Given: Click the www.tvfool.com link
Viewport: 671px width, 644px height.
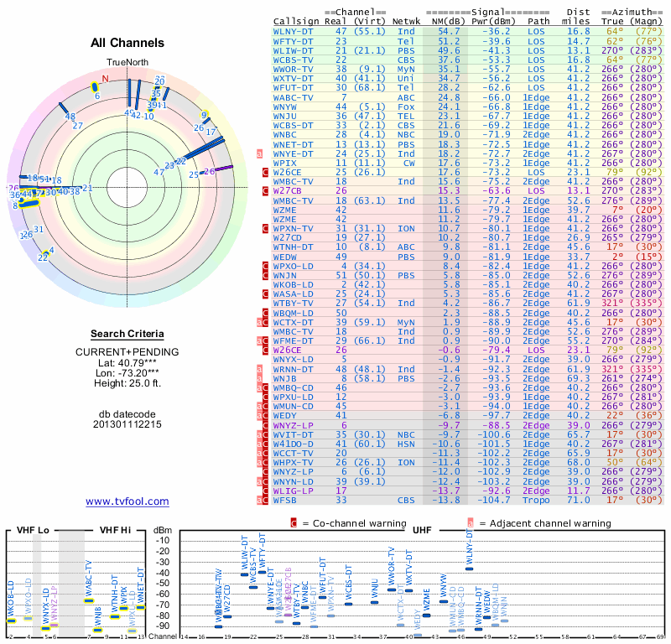Looking at the screenshot, I should [x=127, y=501].
